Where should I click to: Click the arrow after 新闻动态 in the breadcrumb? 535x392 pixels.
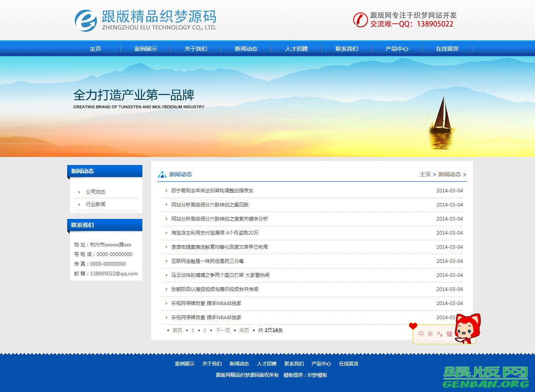click(x=465, y=175)
